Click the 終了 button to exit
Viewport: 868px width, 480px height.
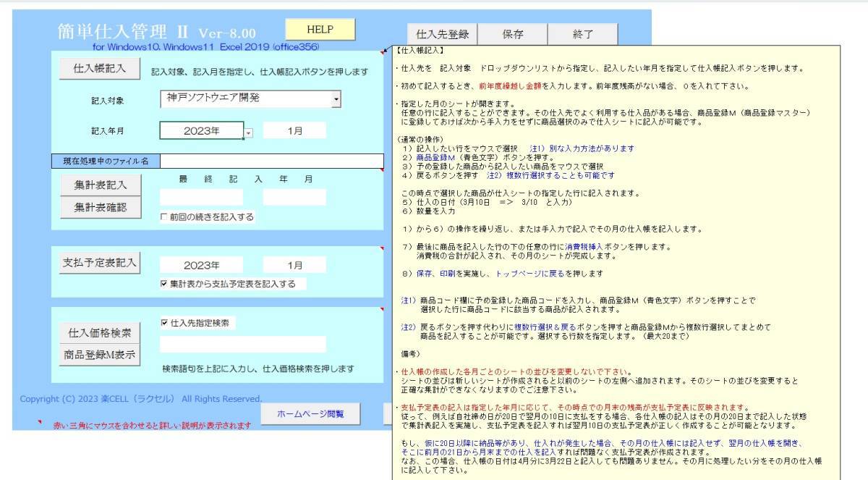click(x=583, y=34)
